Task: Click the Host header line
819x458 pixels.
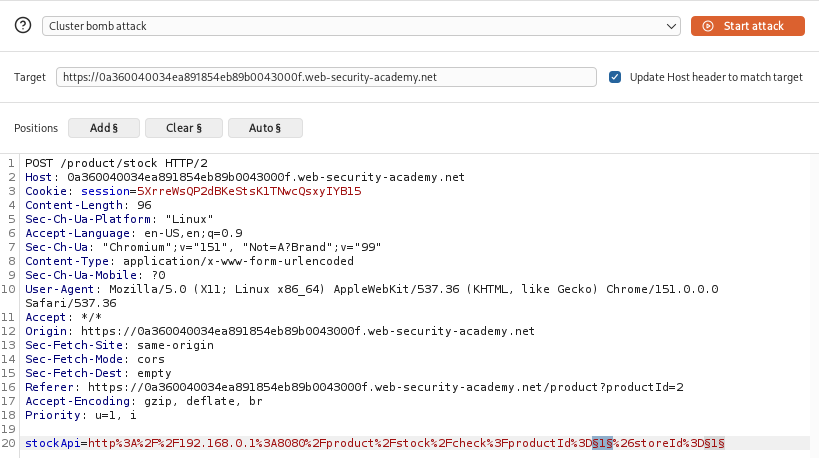Action: pos(245,178)
